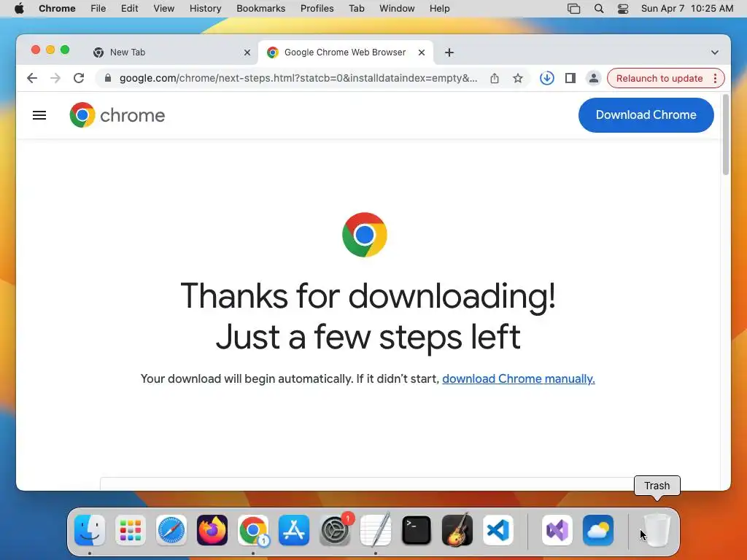
Task: Click the Spotlight search icon in menu bar
Action: tap(599, 9)
